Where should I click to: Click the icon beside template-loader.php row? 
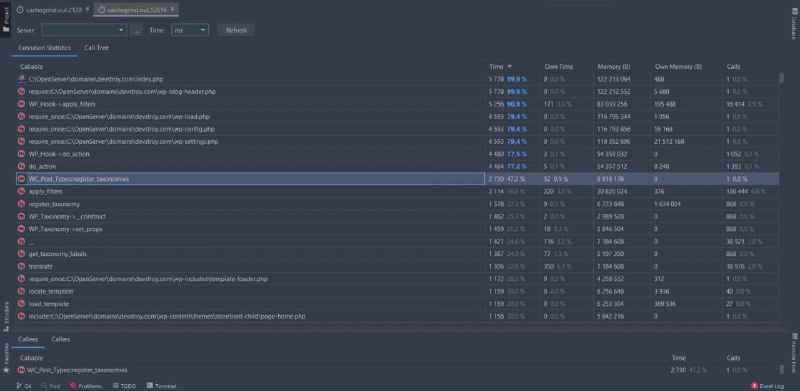(21, 279)
